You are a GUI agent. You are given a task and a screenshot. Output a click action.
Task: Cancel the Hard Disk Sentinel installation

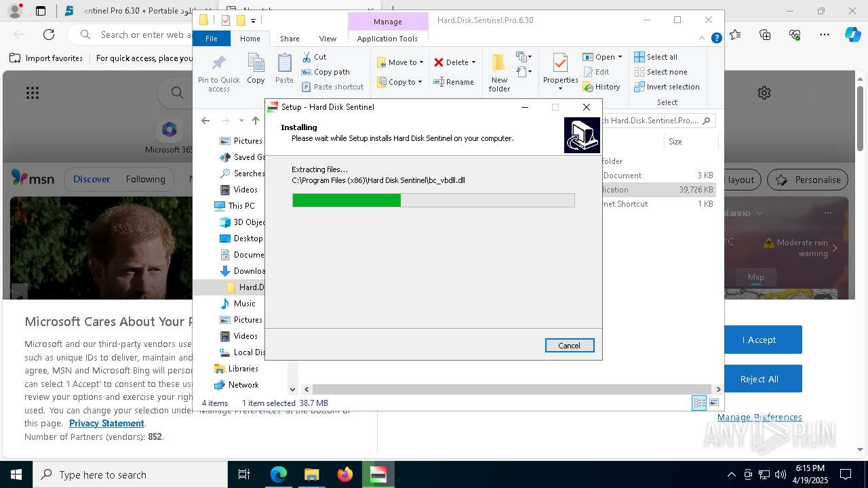[x=569, y=346]
